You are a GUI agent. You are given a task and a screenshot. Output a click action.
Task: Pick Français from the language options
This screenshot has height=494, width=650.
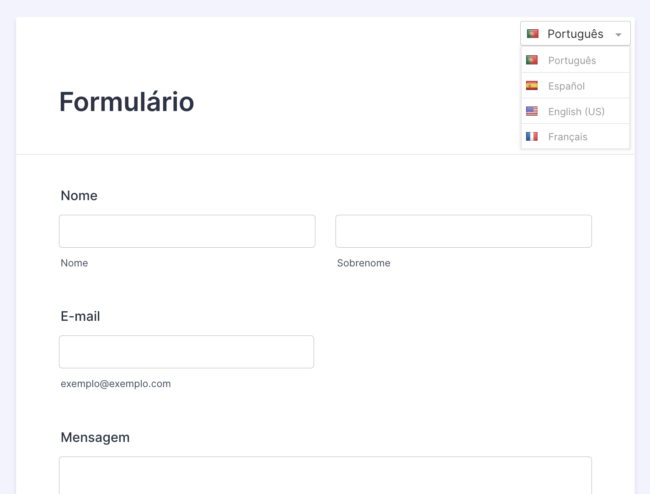[x=568, y=136]
